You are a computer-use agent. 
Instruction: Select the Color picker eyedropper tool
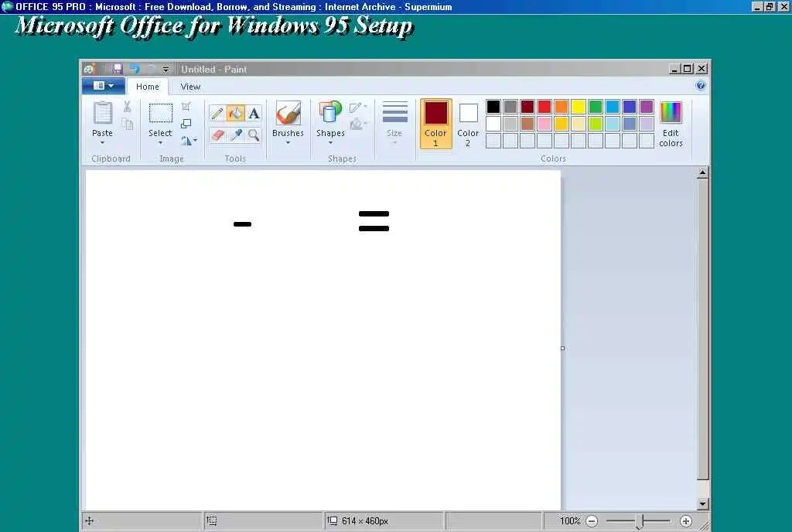pos(235,135)
